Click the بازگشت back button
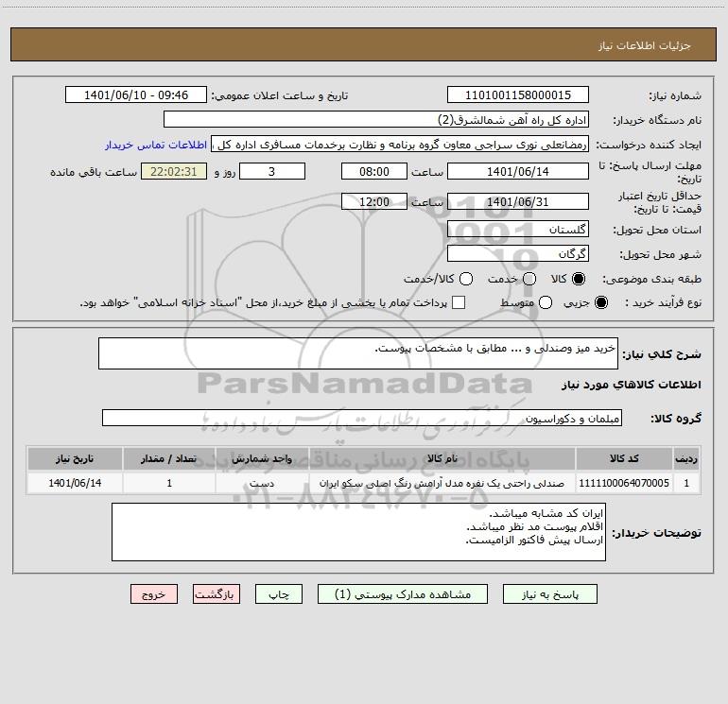 [217, 594]
